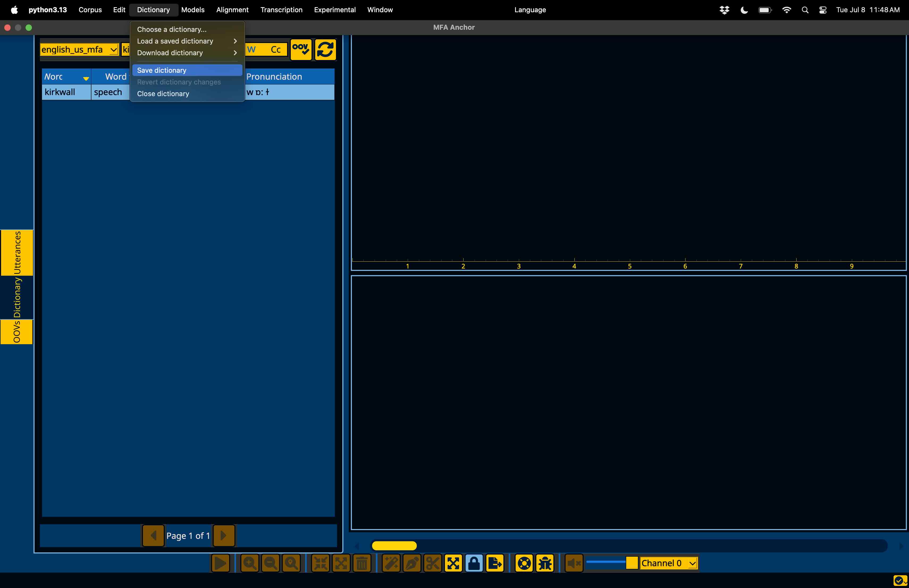The image size is (909, 588).
Task: Click the trash delete utterance icon
Action: (362, 563)
